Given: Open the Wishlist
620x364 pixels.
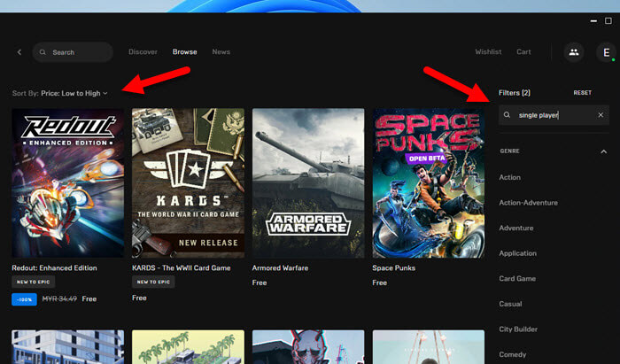Looking at the screenshot, I should [488, 51].
